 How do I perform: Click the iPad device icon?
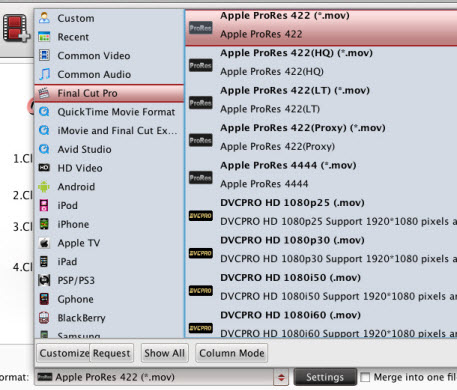click(44, 262)
